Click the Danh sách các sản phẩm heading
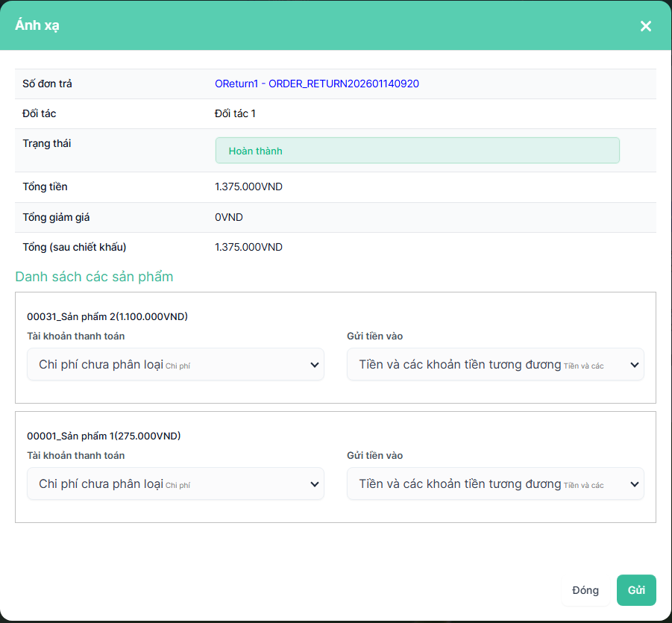This screenshot has width=672, height=623. tap(94, 277)
